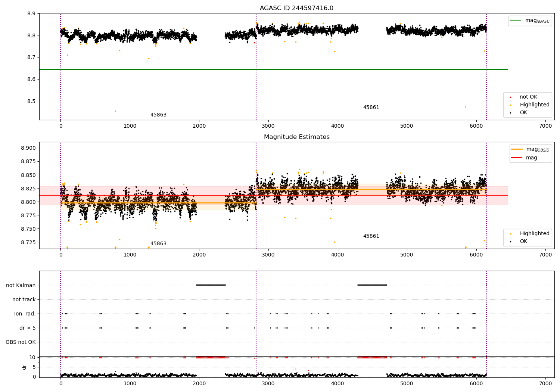Screen dimensions: 560x392
Task: Click the '8.7' y-axis tick of the top plot
Action: tap(32, 57)
